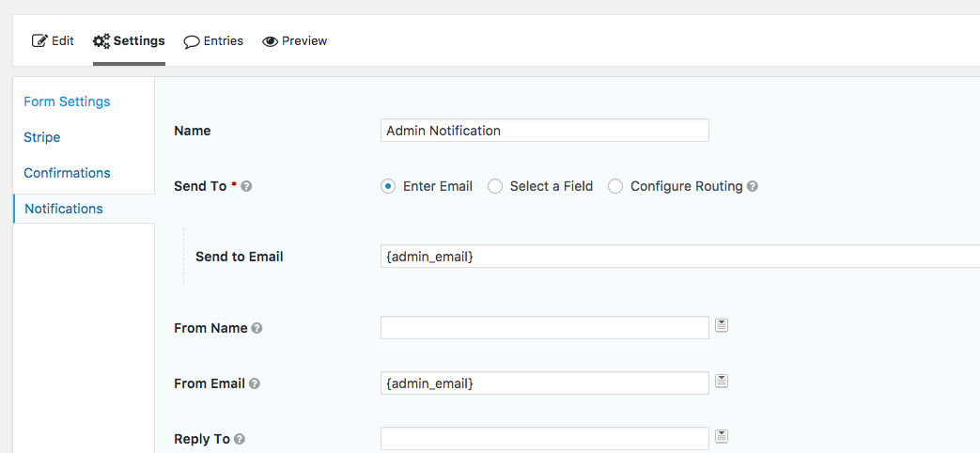Click the notification Name input field
Screen dimensions: 980x453
[544, 131]
